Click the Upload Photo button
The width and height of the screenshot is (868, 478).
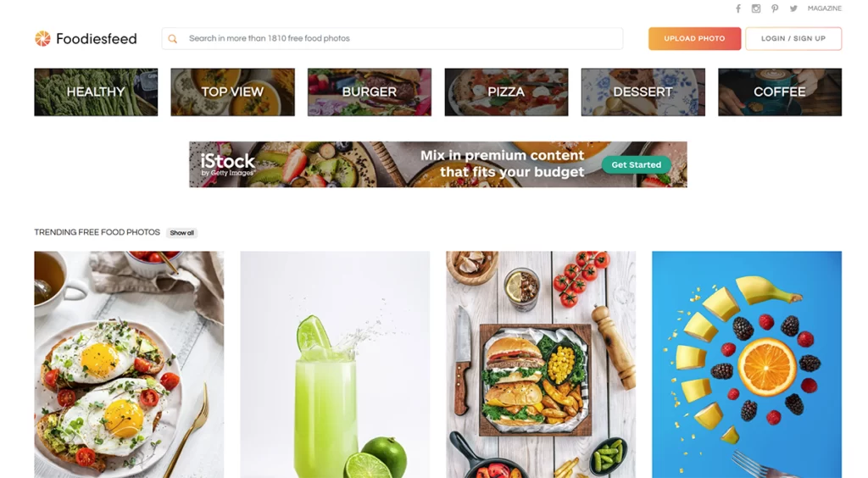pos(694,39)
